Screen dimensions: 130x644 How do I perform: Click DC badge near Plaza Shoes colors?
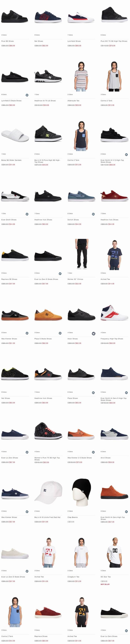[x=93, y=393]
